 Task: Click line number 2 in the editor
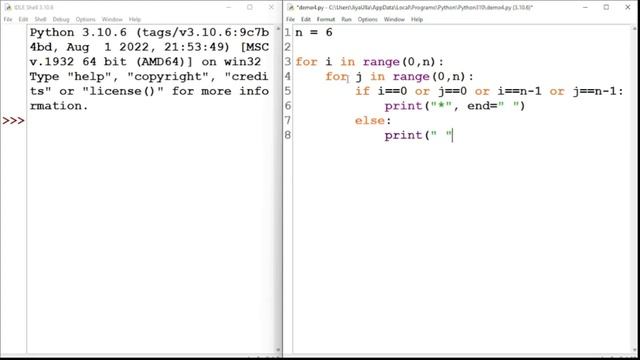(288, 47)
